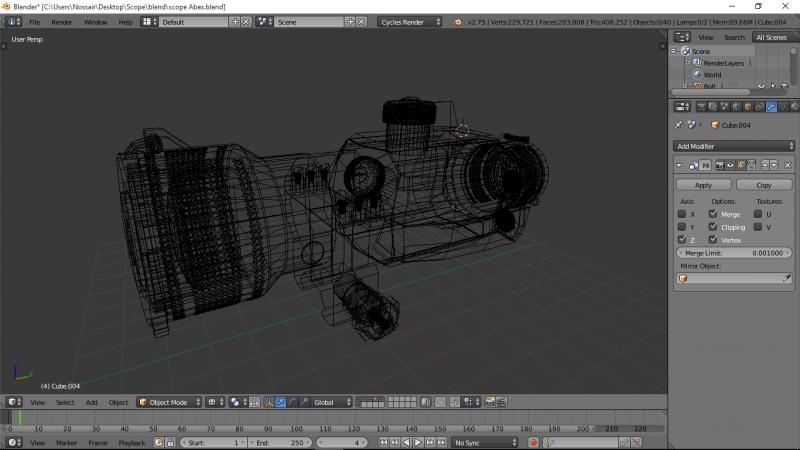The image size is (800, 450).
Task: Disable the Clipping option checkbox
Action: click(x=713, y=227)
